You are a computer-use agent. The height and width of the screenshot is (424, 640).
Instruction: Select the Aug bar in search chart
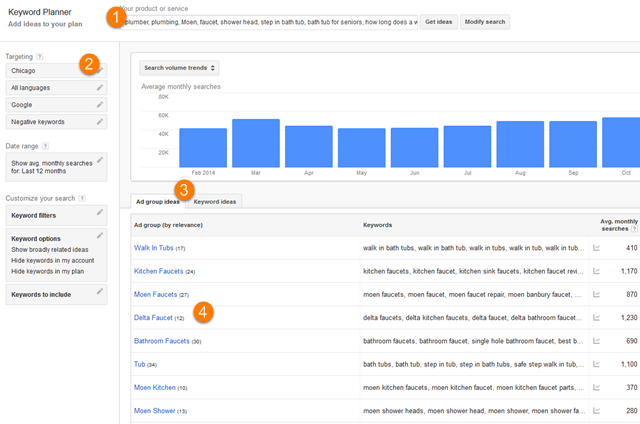(520, 144)
